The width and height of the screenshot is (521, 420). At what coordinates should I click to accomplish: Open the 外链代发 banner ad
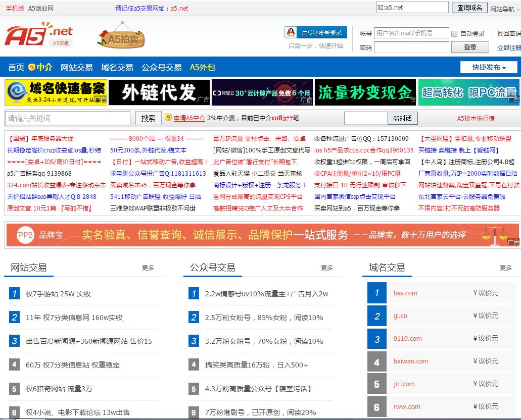coord(159,92)
